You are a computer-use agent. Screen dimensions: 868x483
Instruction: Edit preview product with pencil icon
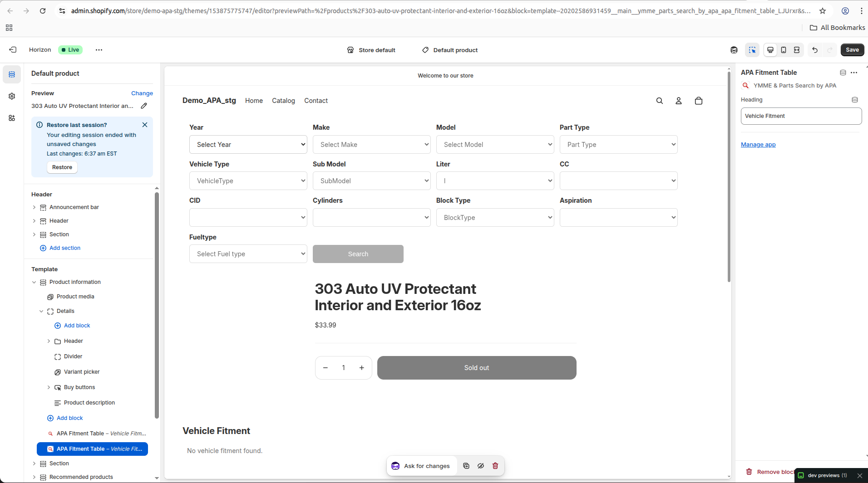click(144, 106)
